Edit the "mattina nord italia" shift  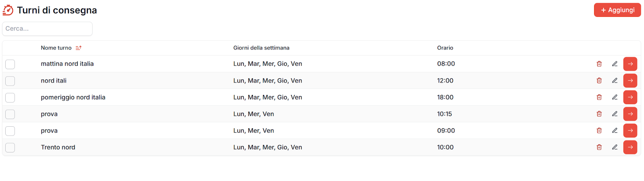615,64
